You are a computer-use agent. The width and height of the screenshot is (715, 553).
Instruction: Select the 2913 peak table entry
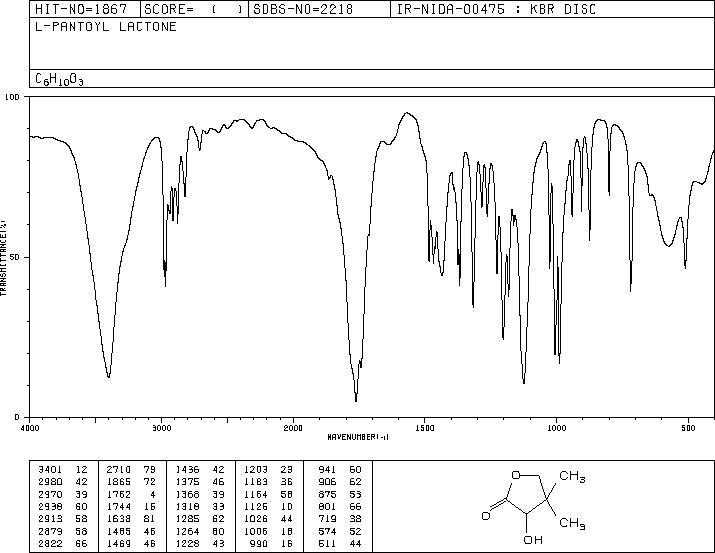(62, 519)
